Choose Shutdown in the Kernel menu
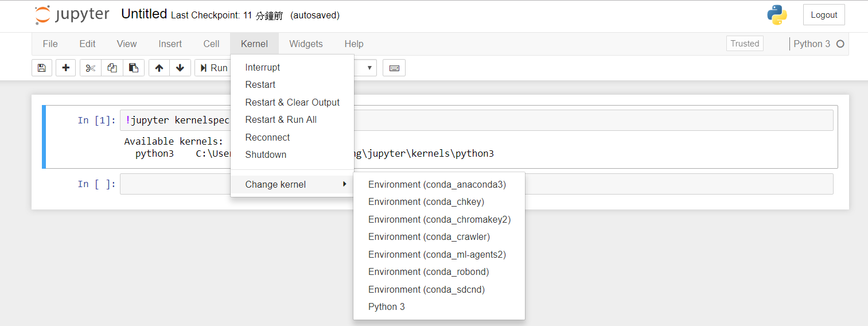The height and width of the screenshot is (326, 868). [292, 154]
